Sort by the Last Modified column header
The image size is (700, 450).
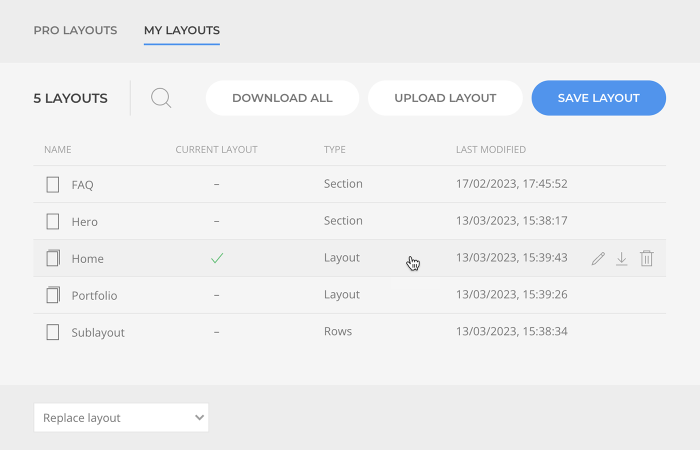click(490, 150)
